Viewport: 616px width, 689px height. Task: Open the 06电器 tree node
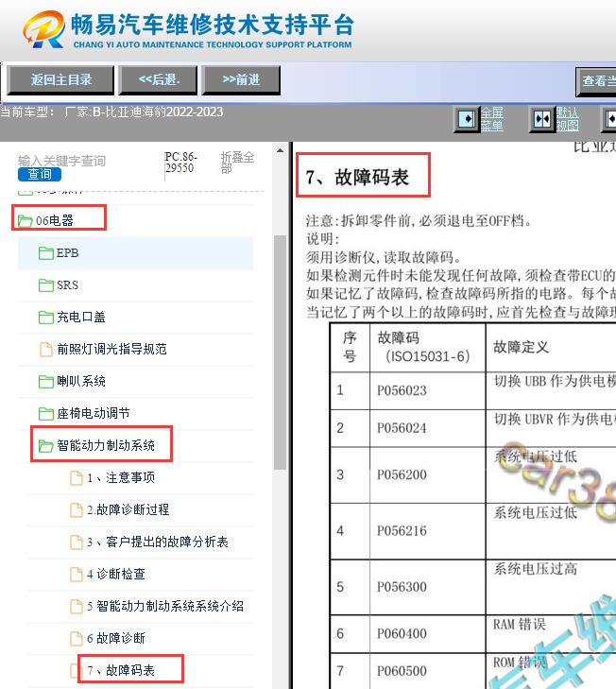coord(55,220)
